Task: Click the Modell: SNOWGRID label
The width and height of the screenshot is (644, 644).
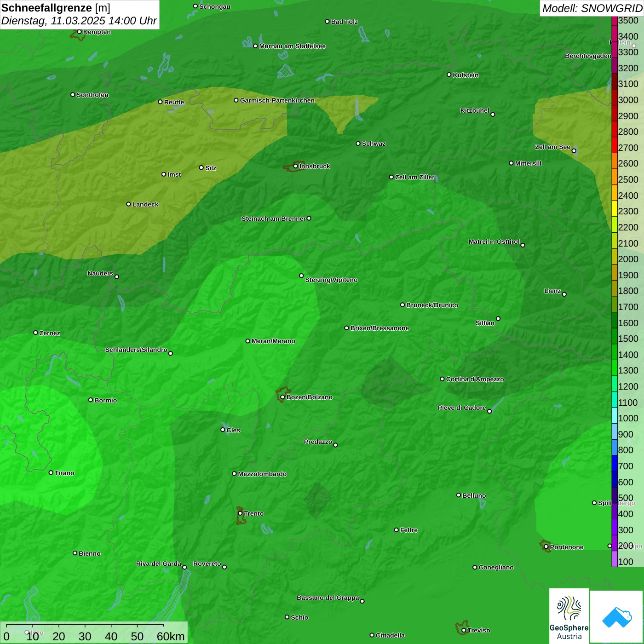Action: (592, 8)
